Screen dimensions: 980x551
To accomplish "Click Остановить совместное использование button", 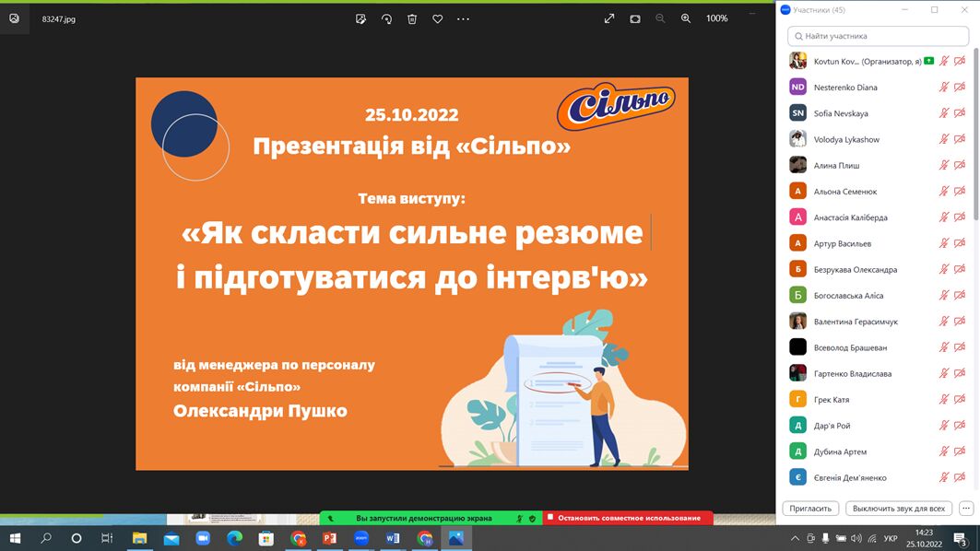I will point(628,518).
